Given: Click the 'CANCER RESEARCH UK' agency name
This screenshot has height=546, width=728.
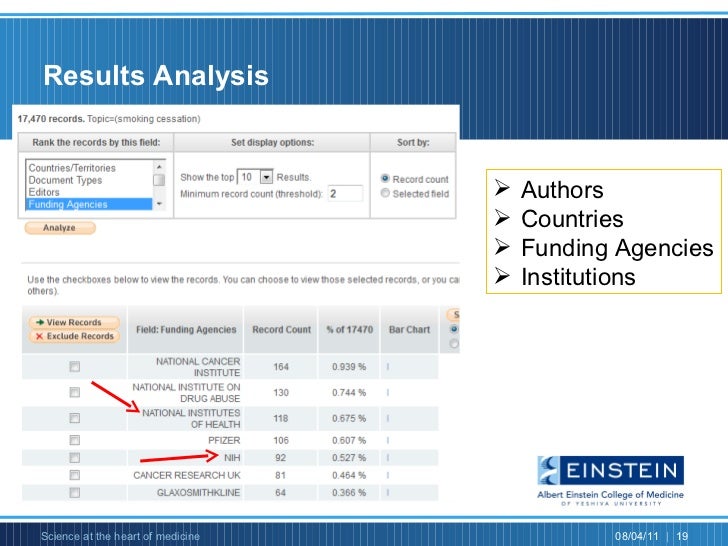Looking at the screenshot, I should 187,475.
